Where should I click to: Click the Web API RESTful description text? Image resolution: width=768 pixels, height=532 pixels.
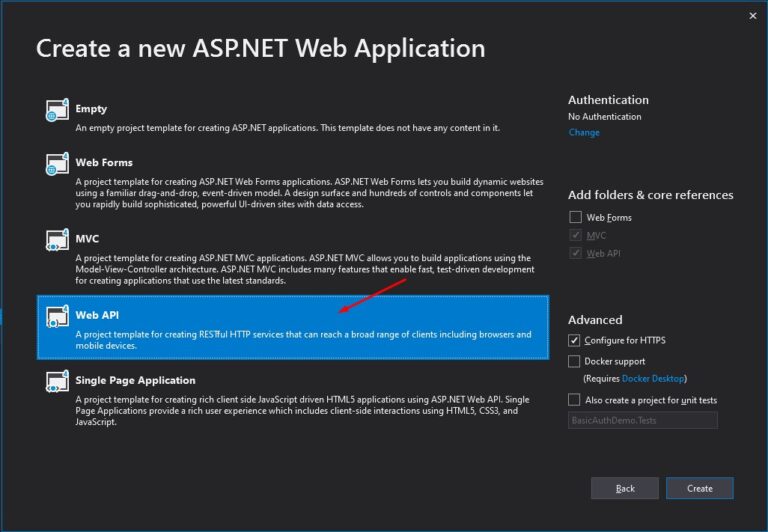tap(303, 340)
